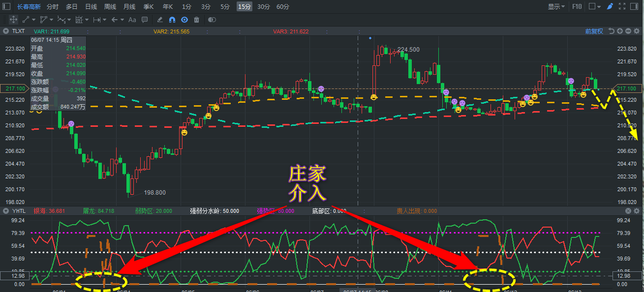Expand the line tool dropdown arrow
644x292 pixels.
coord(33,20)
